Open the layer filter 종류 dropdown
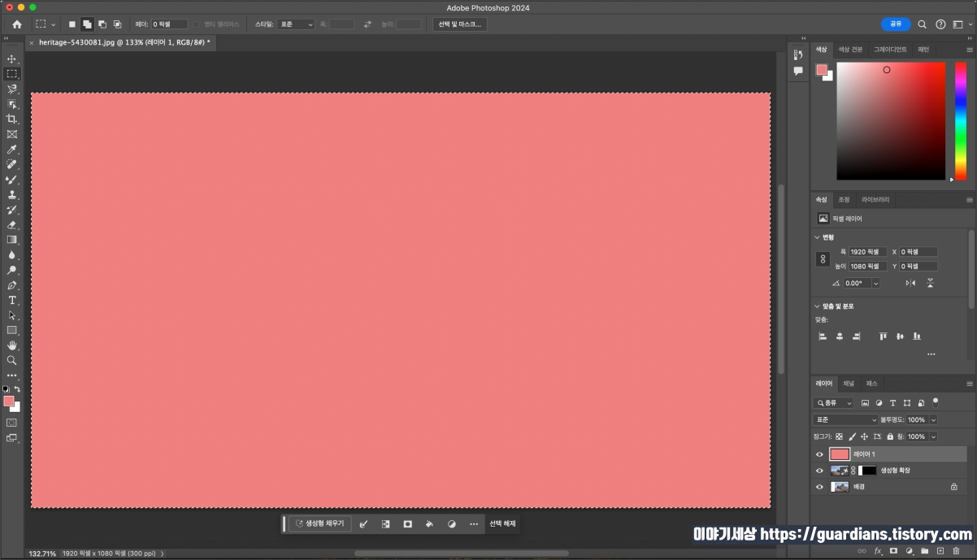This screenshot has width=977, height=560. 834,403
